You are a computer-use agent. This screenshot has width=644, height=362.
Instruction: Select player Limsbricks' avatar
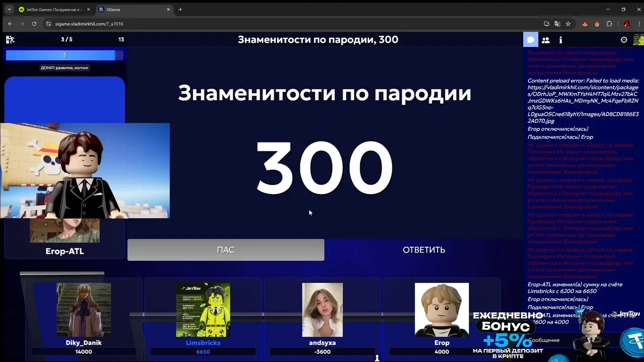coord(203,310)
